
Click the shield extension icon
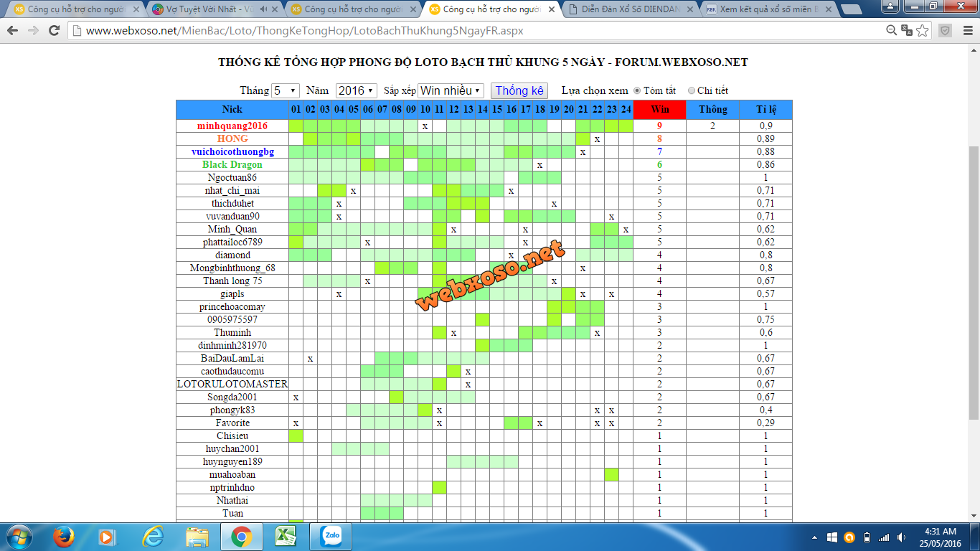coord(946,31)
